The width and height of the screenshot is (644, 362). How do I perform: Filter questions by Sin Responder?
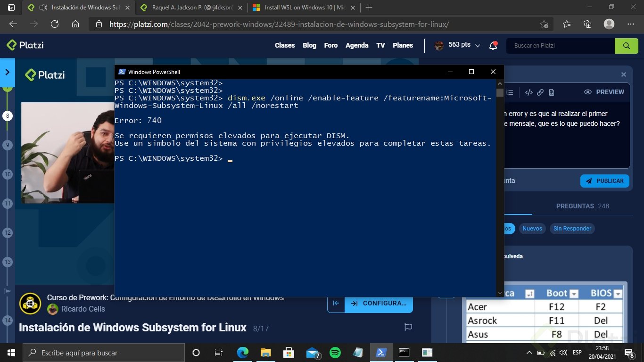click(x=572, y=229)
